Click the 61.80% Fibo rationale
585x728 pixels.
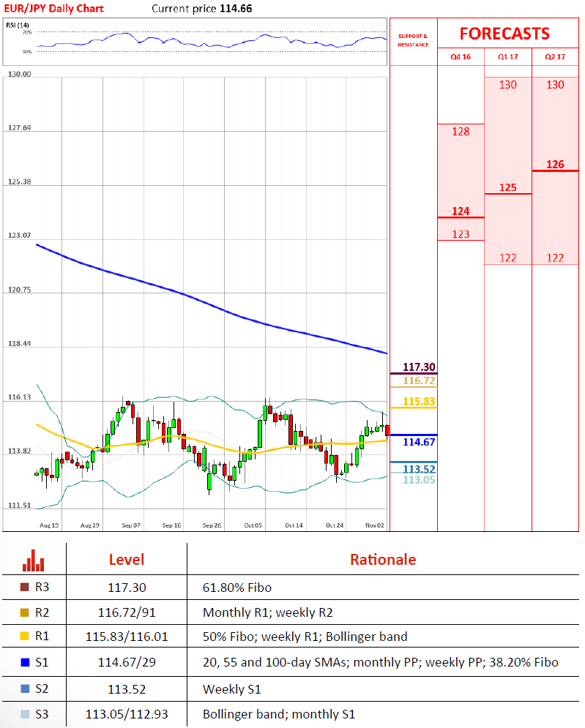point(237,588)
